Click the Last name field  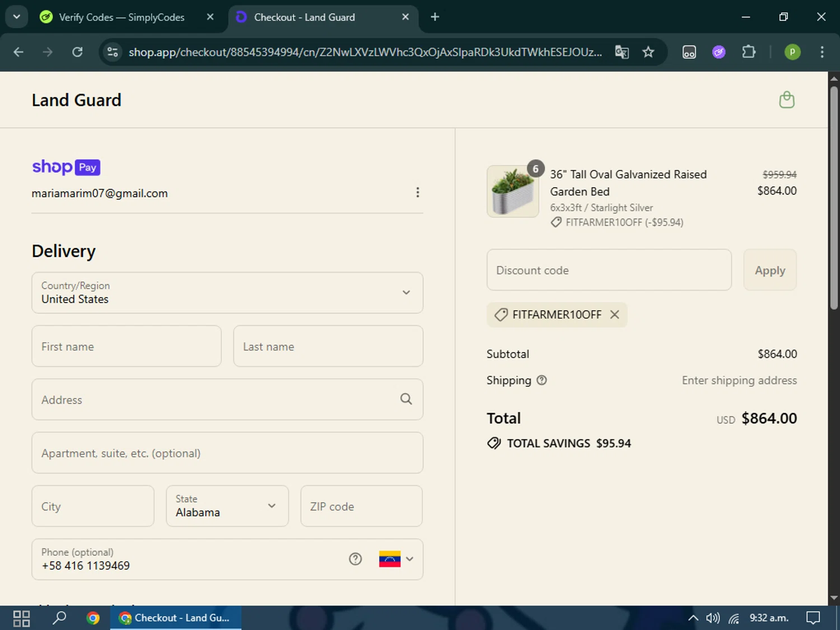[328, 346]
